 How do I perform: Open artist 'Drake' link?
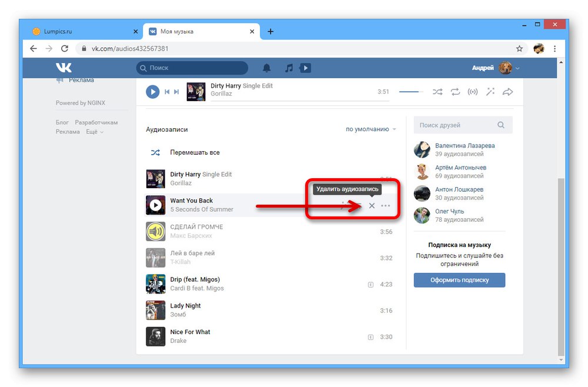(178, 341)
